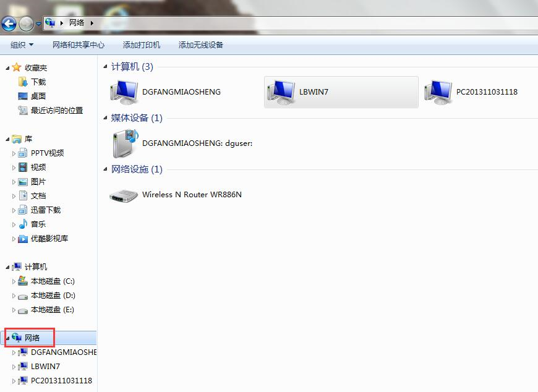Expand the 图片 library node

[x=14, y=182]
